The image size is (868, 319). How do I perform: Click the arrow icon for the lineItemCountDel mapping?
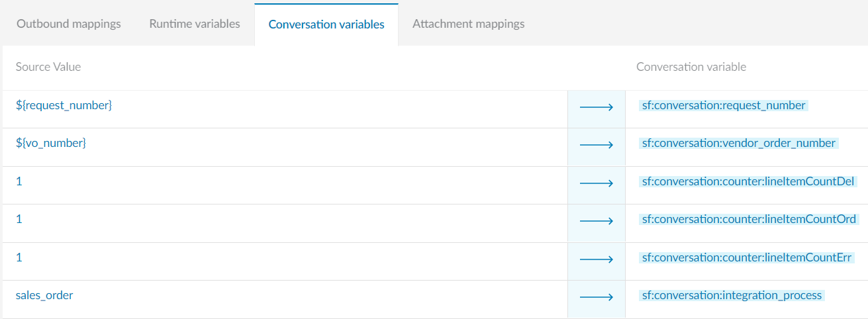(596, 183)
